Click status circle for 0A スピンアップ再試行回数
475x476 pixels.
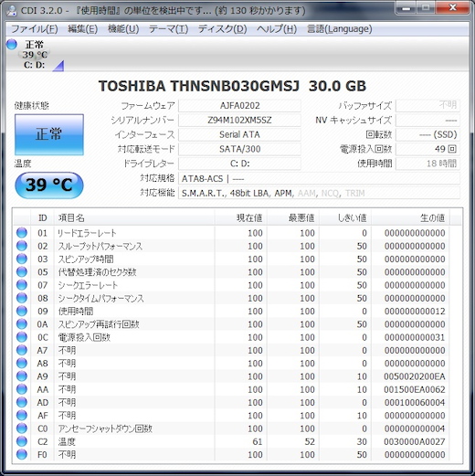click(22, 324)
